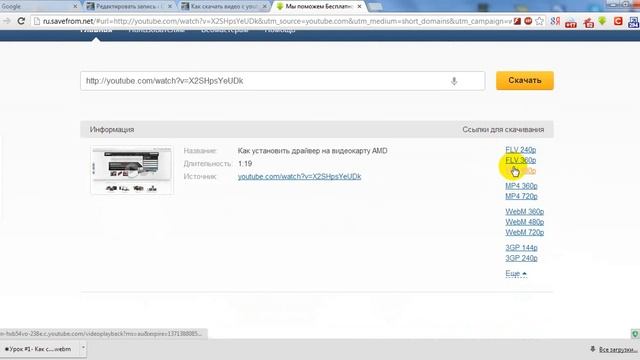Select the 'Мы поможем Бесплатно' tab

[318, 7]
